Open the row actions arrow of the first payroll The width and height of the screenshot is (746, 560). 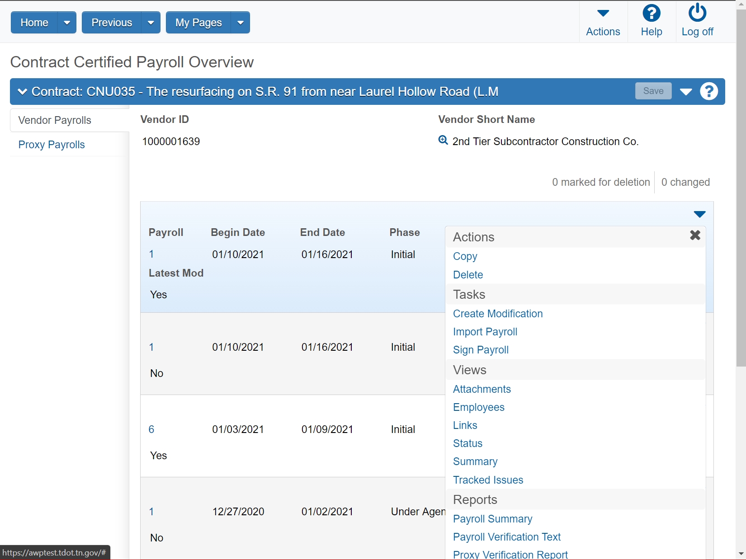(699, 214)
